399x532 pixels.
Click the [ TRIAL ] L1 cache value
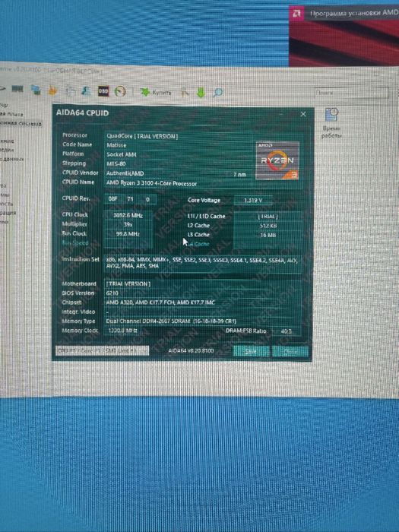268,217
